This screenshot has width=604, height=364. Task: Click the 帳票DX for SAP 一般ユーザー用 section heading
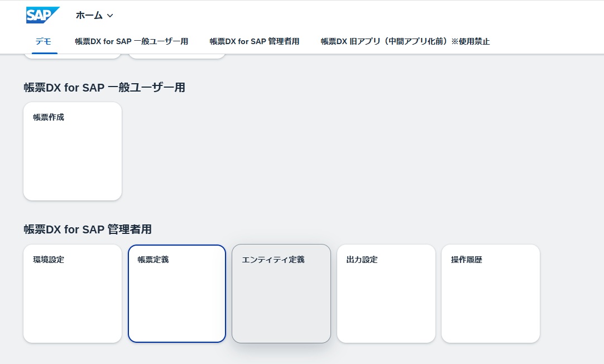coord(104,87)
